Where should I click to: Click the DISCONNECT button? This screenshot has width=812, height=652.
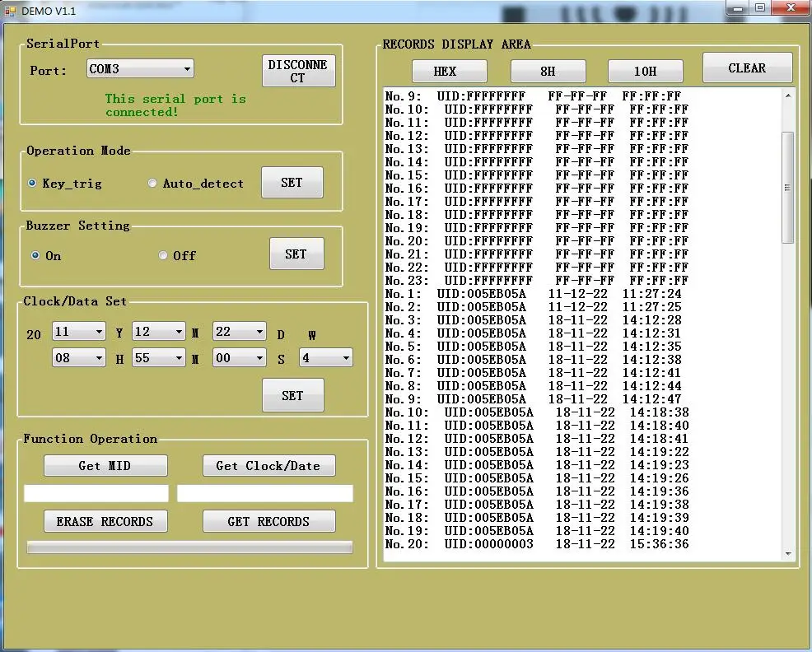pos(298,71)
